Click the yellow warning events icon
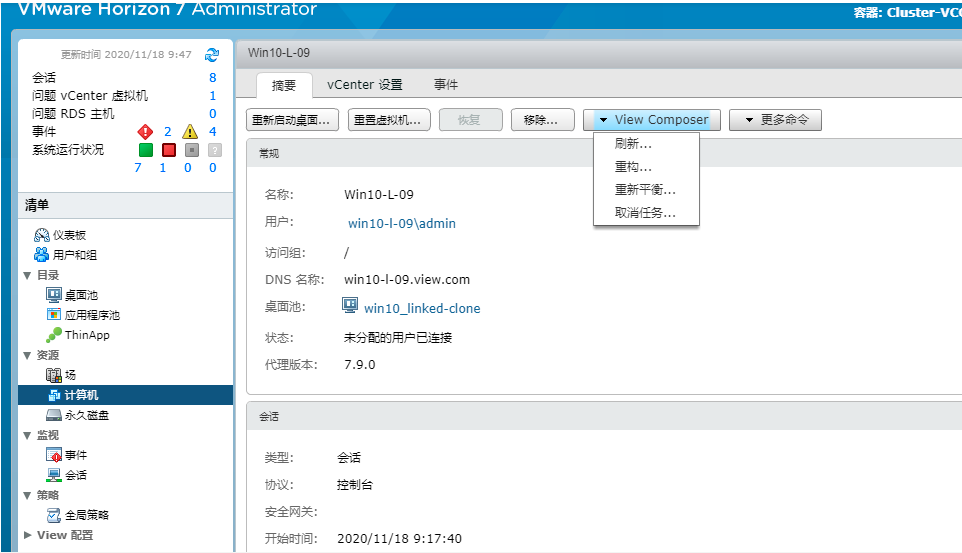This screenshot has height=553, width=962. pos(190,131)
